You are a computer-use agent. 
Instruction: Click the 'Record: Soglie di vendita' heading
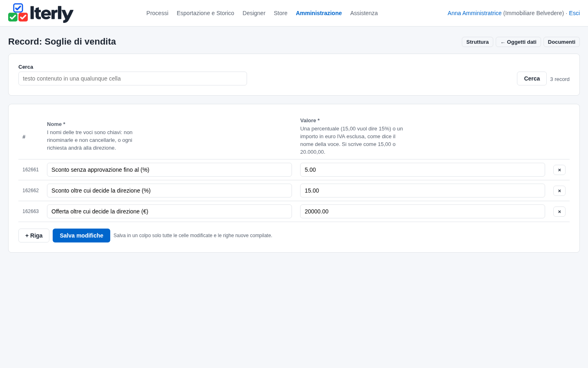(x=62, y=42)
